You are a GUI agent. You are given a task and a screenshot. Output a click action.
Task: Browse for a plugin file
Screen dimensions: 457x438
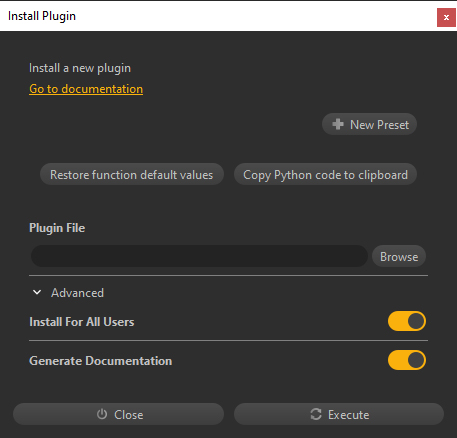click(399, 256)
